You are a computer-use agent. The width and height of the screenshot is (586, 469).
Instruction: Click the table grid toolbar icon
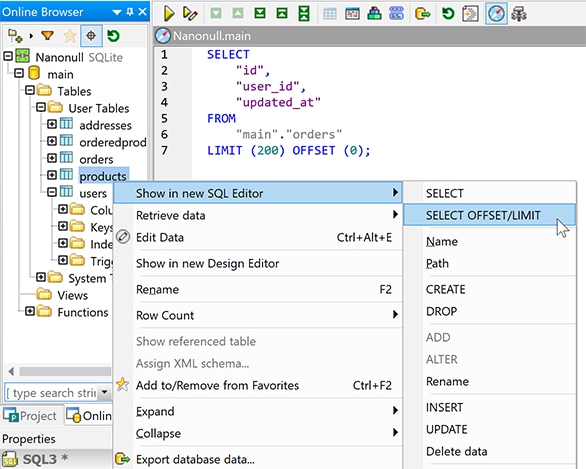pyautogui.click(x=330, y=14)
